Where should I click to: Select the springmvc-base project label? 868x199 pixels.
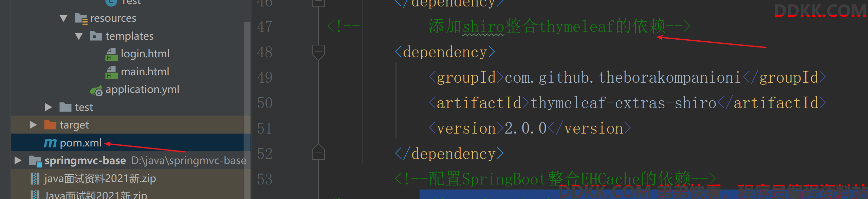tap(85, 161)
